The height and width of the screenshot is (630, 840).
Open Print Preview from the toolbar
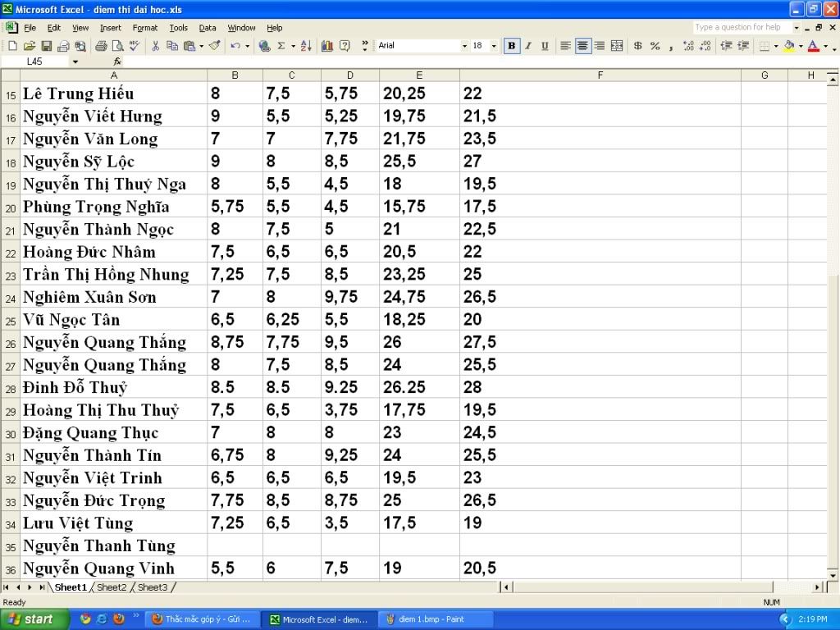tap(117, 46)
